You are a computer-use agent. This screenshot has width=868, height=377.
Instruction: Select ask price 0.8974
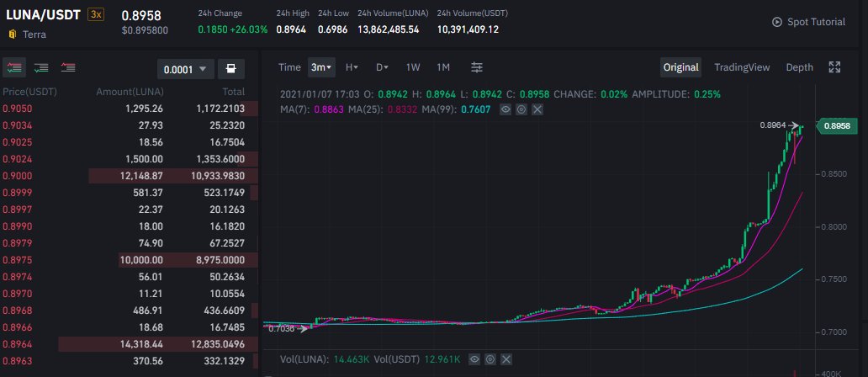[17, 277]
